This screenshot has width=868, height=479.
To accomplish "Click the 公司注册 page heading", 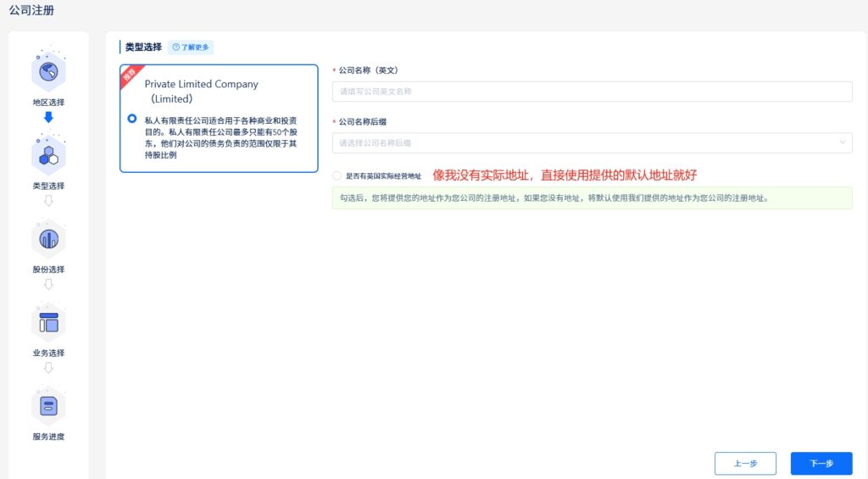I will (x=31, y=10).
